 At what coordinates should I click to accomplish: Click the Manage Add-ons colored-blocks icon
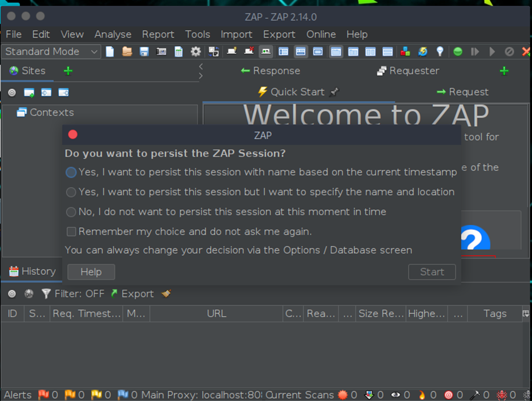pos(405,51)
